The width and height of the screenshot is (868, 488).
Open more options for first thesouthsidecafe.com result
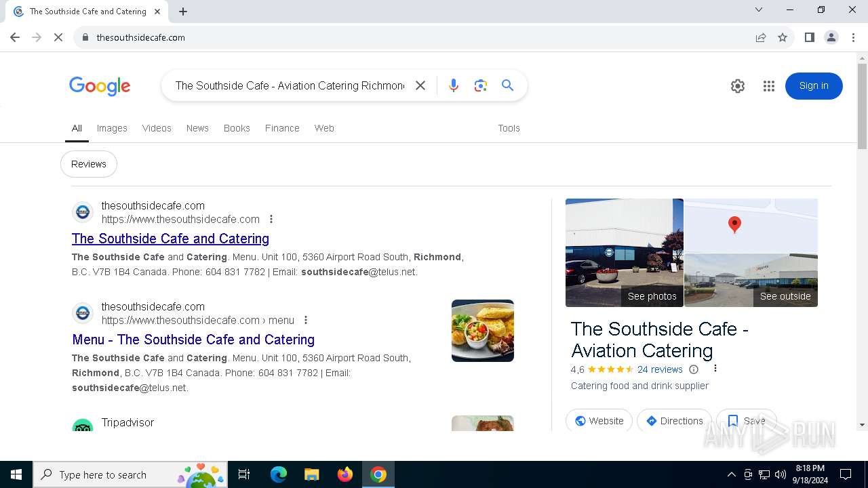(x=271, y=219)
